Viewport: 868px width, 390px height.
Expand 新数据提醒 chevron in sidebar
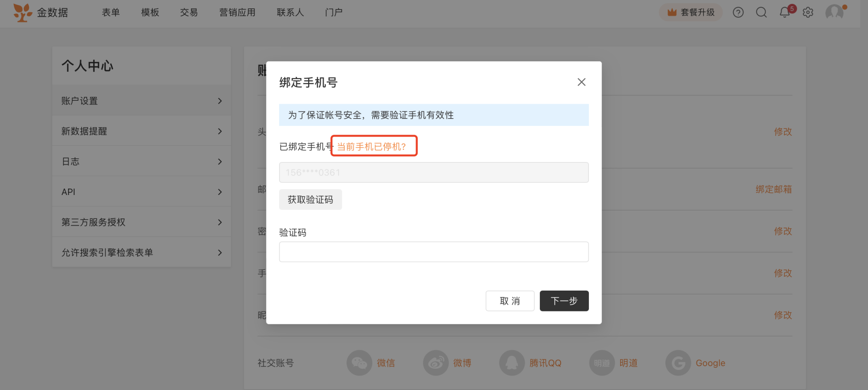(x=220, y=132)
